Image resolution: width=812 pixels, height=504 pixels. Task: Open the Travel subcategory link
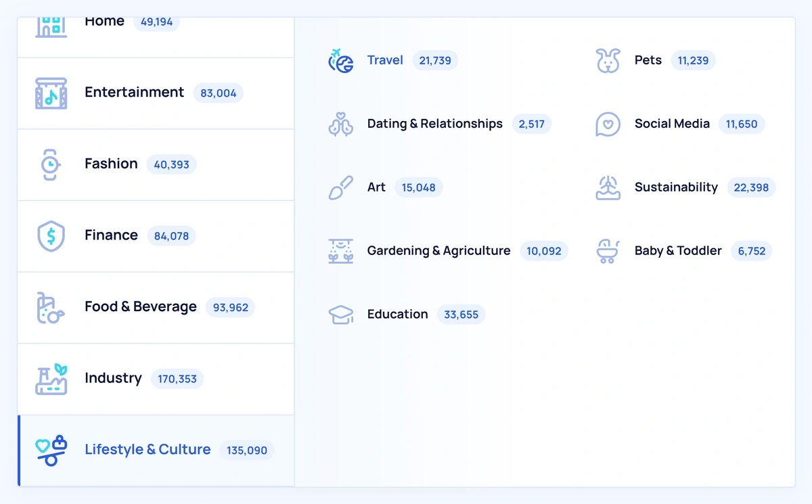(385, 60)
